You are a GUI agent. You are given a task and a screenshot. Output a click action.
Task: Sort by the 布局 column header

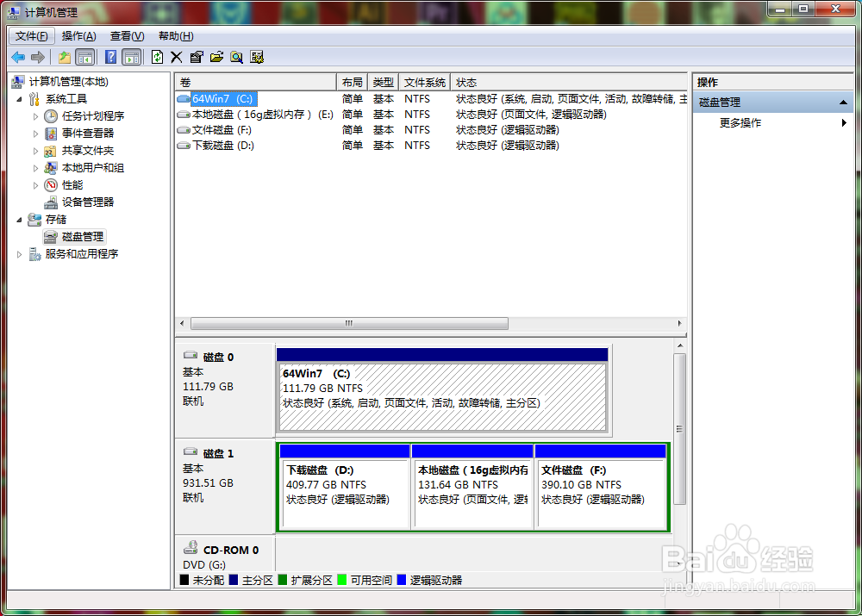(x=352, y=83)
